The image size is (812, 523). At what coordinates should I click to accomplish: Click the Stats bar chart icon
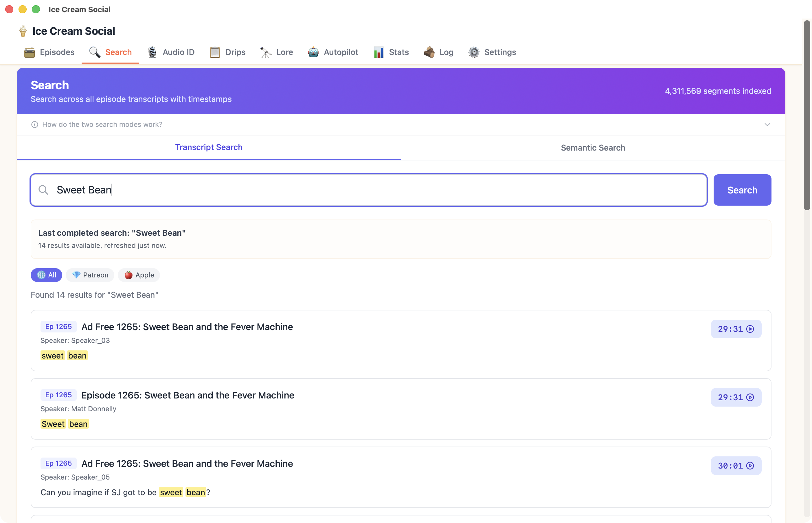[x=379, y=52]
